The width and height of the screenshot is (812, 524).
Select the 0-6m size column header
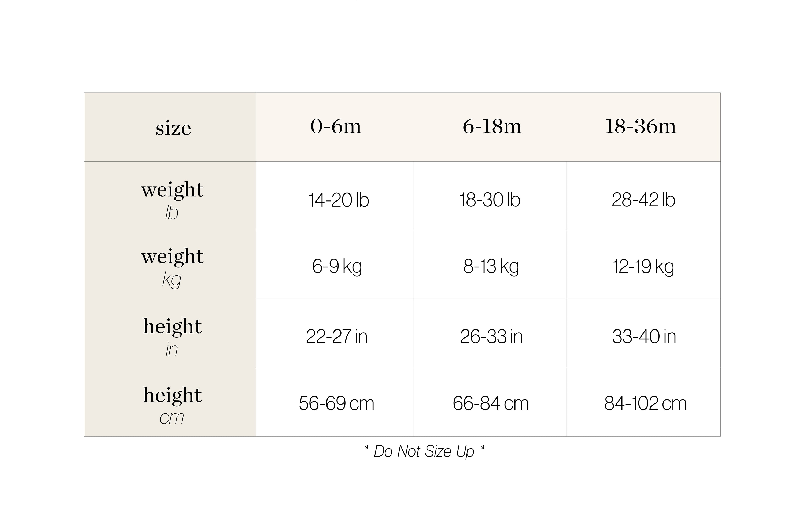click(335, 127)
